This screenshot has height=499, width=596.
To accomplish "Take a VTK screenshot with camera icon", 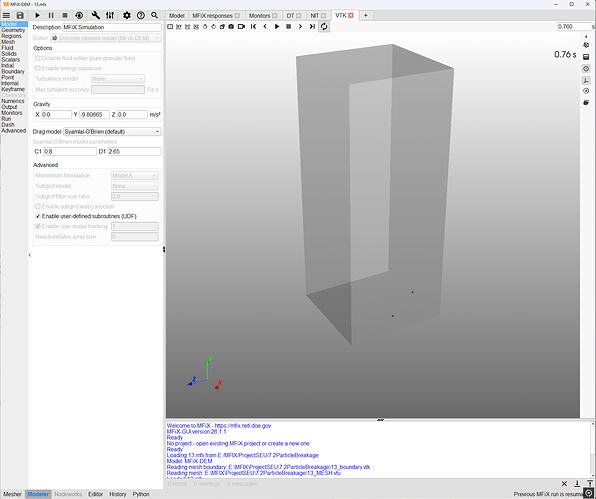I will [x=231, y=27].
